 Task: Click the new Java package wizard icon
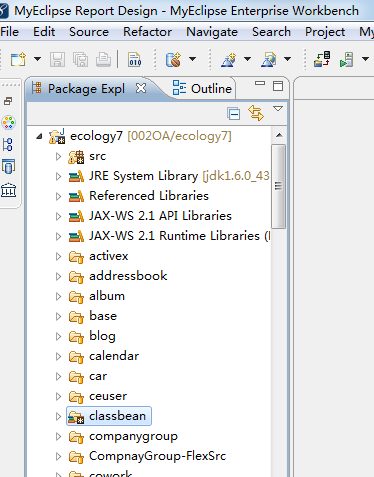tap(173, 60)
